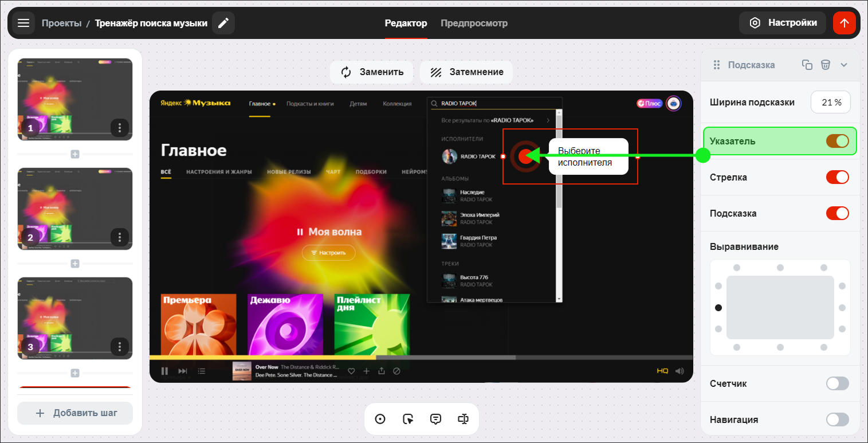Select the Выберите исполнителя hint bubble on canvas
This screenshot has height=443, width=868.
click(588, 156)
